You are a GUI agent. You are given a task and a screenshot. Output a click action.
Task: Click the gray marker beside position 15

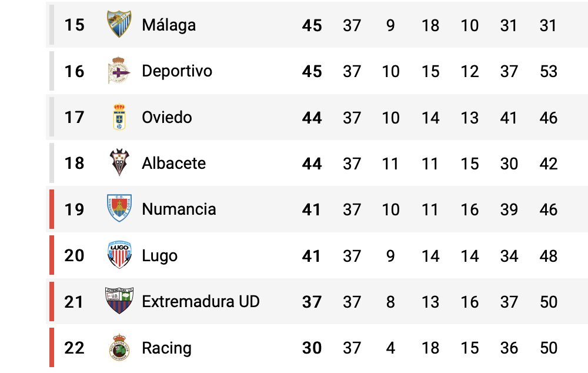click(x=52, y=25)
